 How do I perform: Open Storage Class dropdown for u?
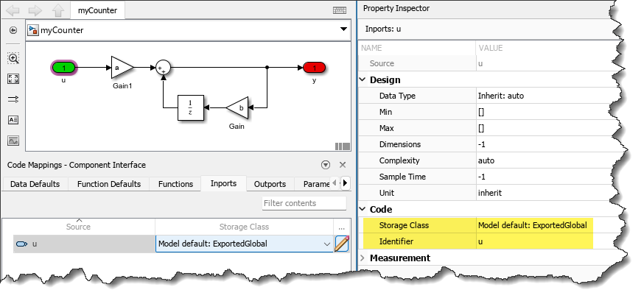[327, 244]
